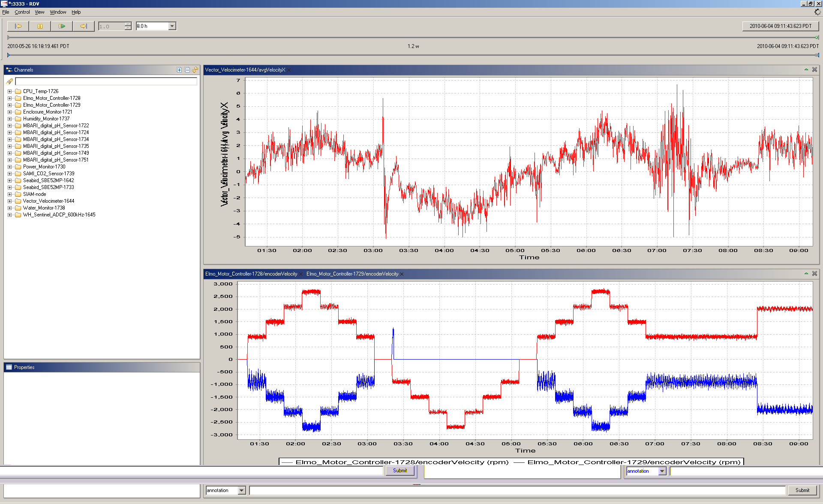The height and width of the screenshot is (504, 823).
Task: Expand the Elmo_Motor_Controller-1728 node
Action: pos(9,98)
